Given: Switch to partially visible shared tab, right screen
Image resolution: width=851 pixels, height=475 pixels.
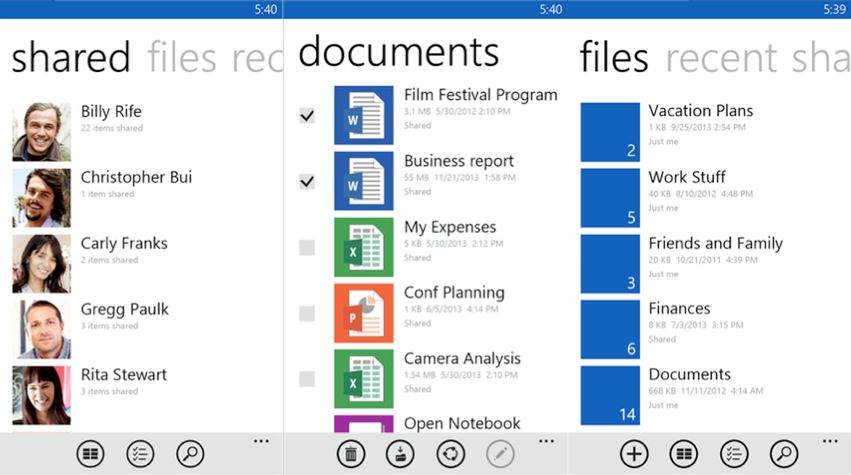Looking at the screenshot, I should tap(821, 57).
